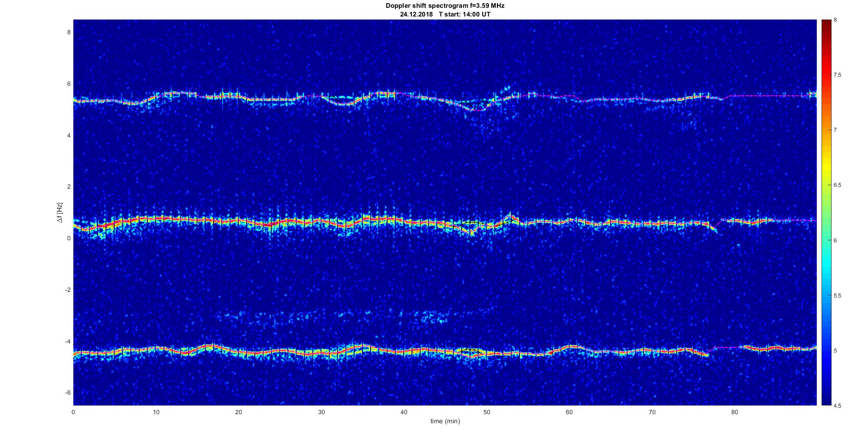The height and width of the screenshot is (435, 868).
Task: Click the y-axis label 'Δf [Hz]'
Action: coord(60,213)
